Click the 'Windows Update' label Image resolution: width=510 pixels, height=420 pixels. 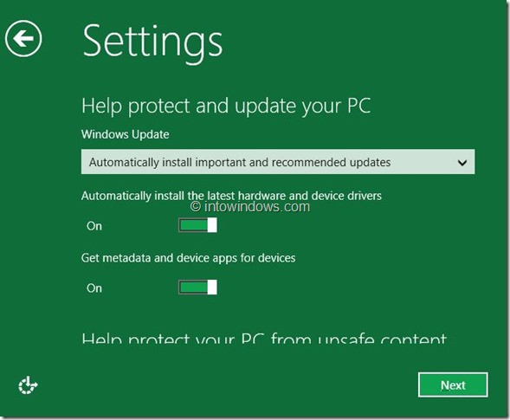click(x=126, y=134)
